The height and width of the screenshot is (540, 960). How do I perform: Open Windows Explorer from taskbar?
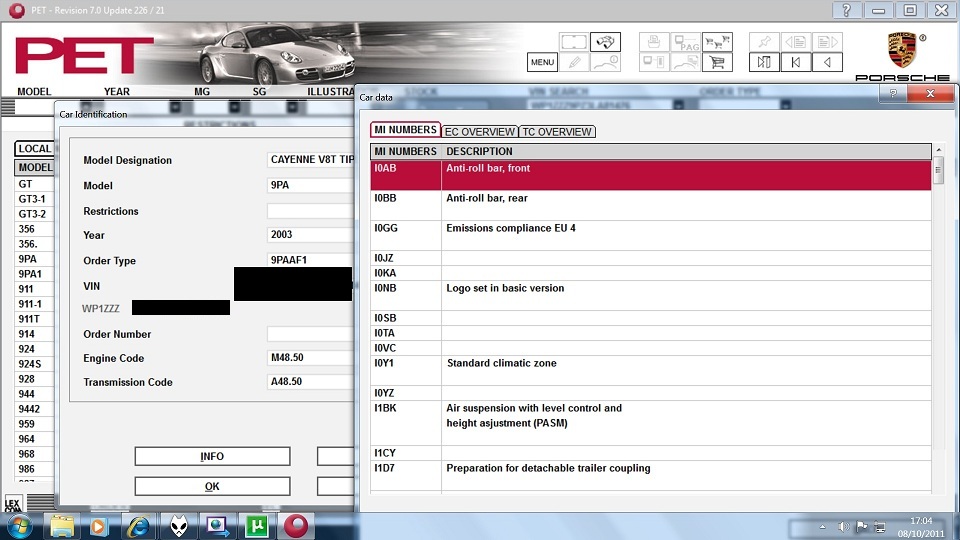click(x=62, y=526)
